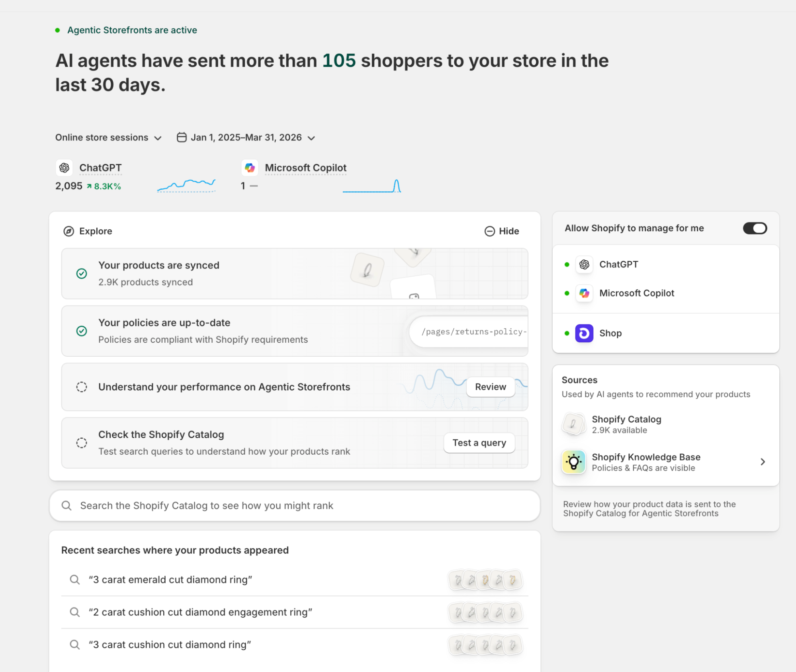Image resolution: width=796 pixels, height=672 pixels.
Task: Click the Shopify Knowledge Base lightbulb icon
Action: click(573, 462)
